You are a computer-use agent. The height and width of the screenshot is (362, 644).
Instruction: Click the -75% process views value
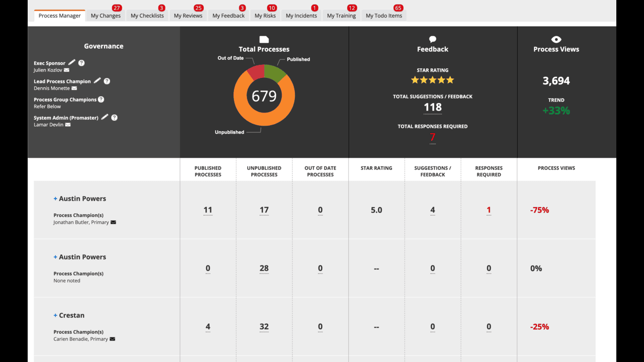(539, 210)
